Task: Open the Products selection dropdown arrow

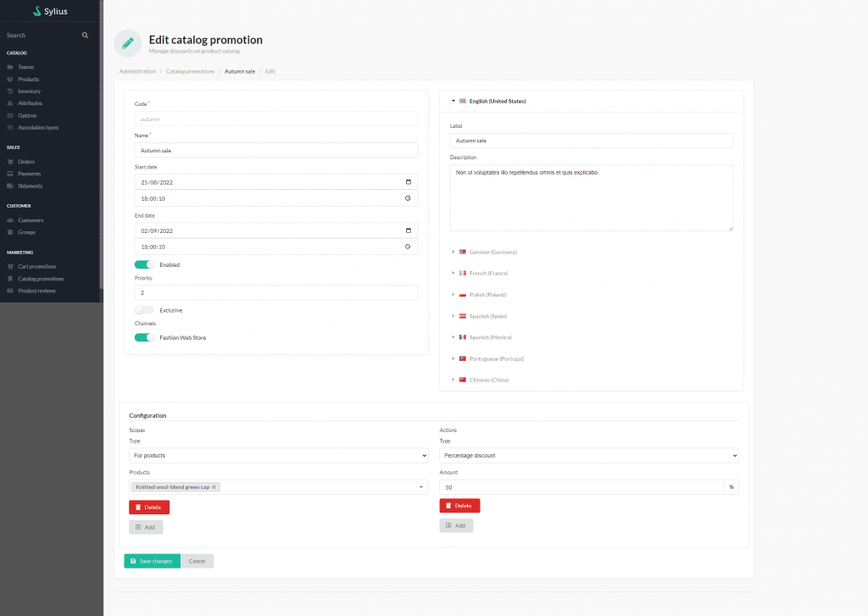Action: pyautogui.click(x=421, y=487)
